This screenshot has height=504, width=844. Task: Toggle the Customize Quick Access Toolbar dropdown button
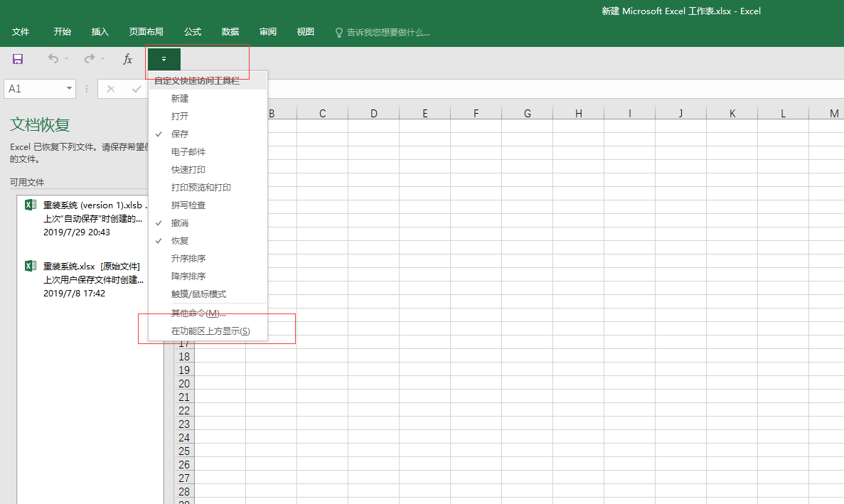point(164,59)
